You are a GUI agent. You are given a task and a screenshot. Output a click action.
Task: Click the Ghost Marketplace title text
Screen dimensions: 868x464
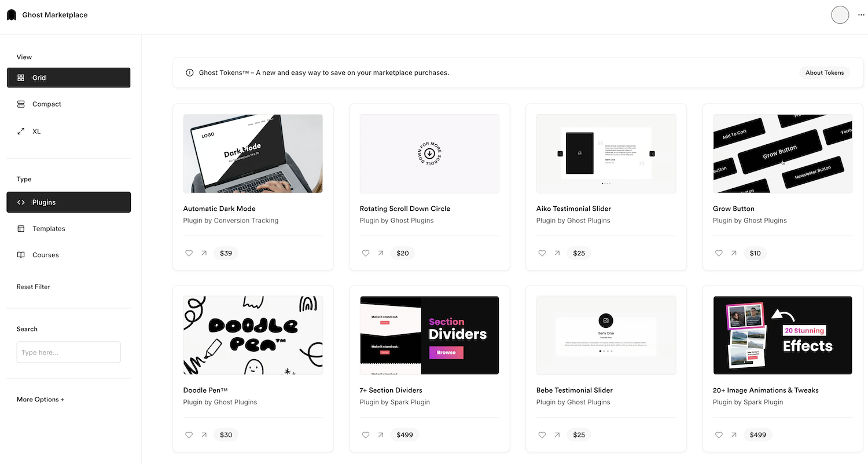55,15
